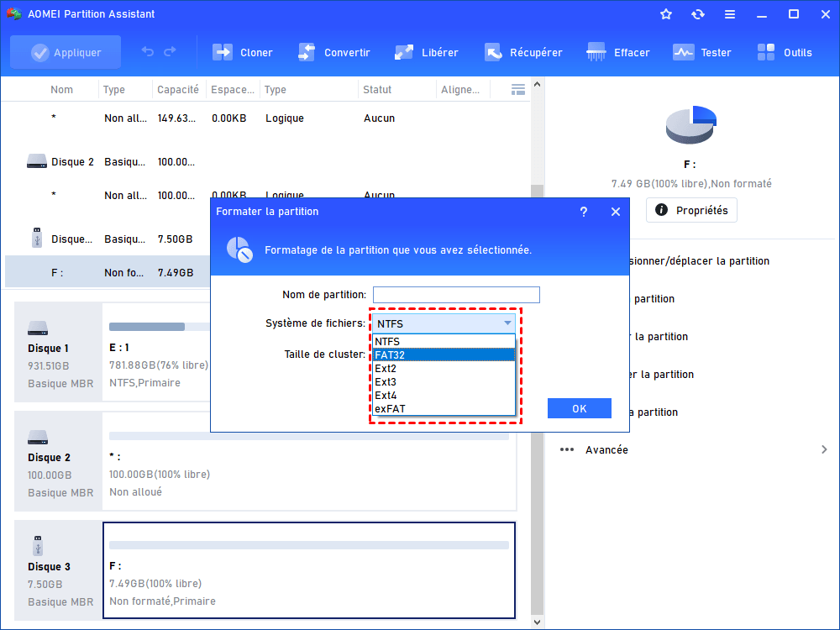Click the Disque 2 hard drive icon in list

tap(37, 160)
